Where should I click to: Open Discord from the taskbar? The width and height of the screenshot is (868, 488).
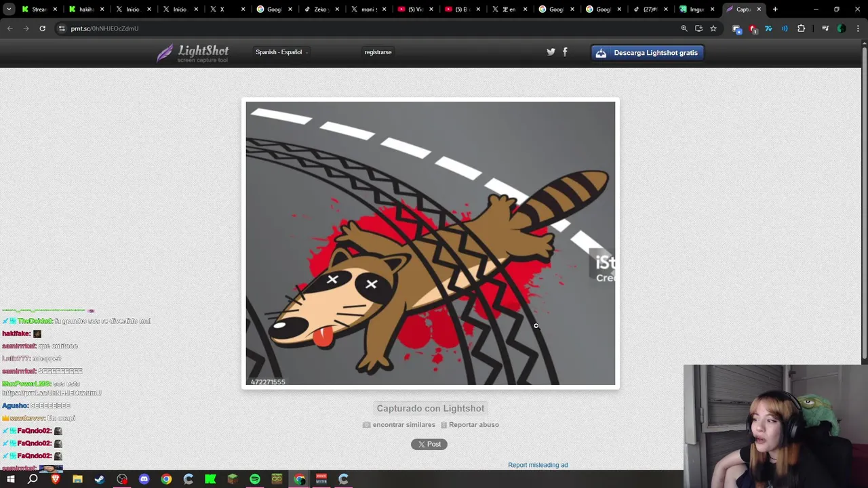tap(144, 479)
